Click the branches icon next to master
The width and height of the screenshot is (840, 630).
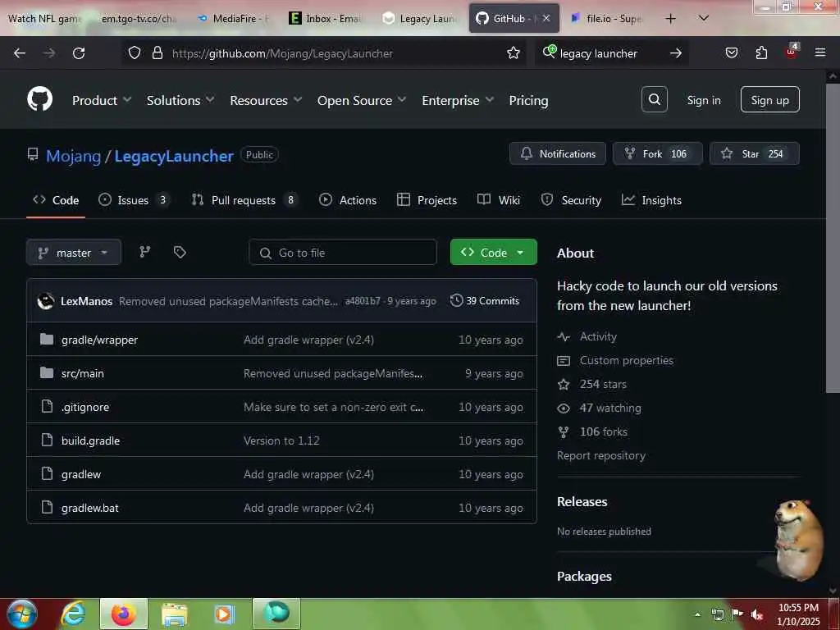(144, 252)
